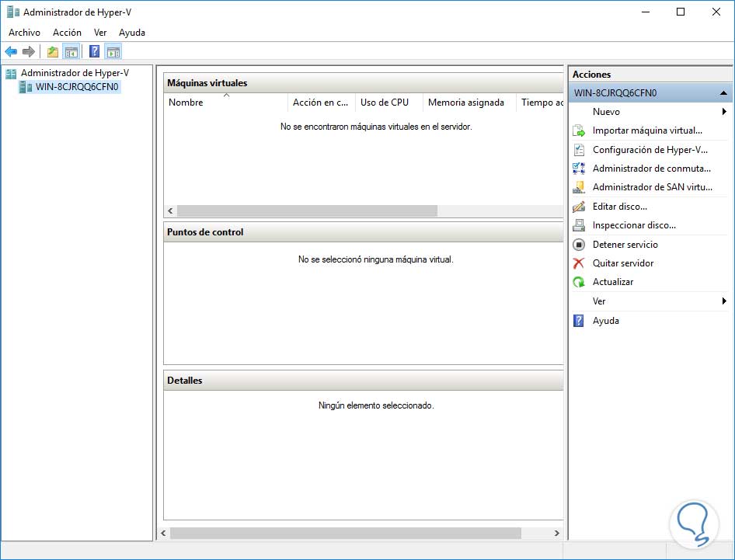Click Inspeccionar disco... action
735x560 pixels.
pos(634,225)
